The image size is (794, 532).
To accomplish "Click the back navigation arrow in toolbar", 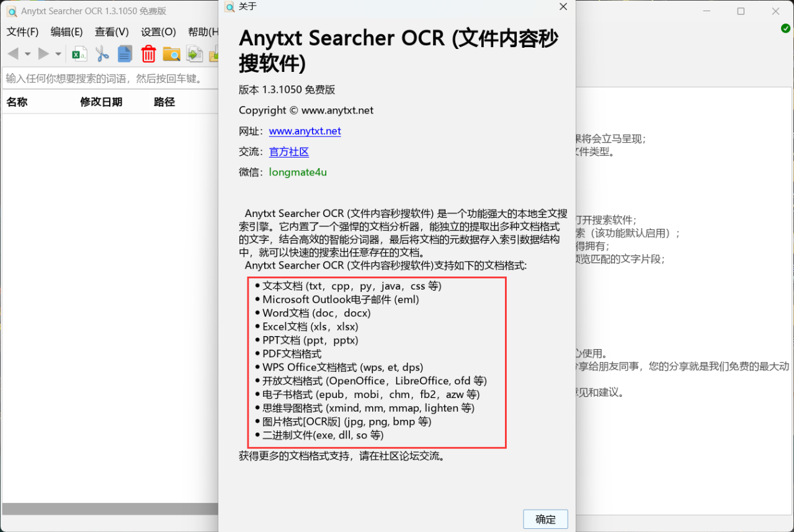I will 12,54.
